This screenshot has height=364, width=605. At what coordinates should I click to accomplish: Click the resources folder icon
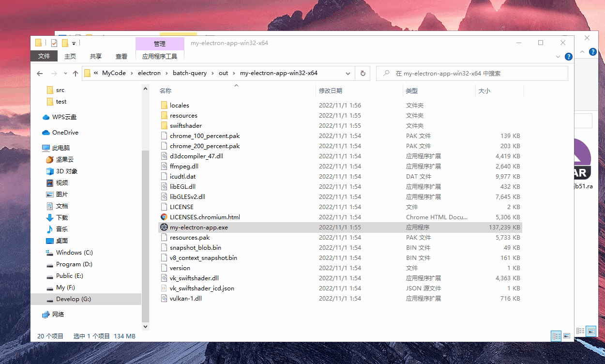coord(164,115)
